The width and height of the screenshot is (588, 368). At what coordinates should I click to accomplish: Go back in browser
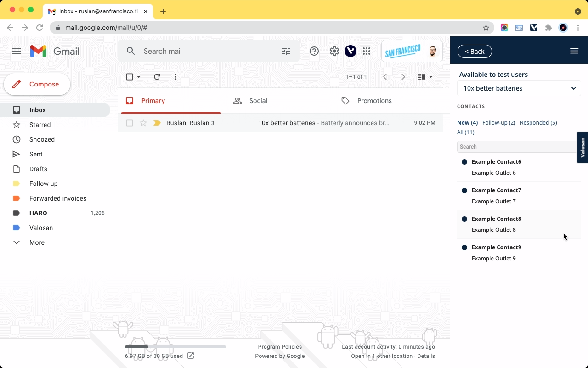(10, 28)
